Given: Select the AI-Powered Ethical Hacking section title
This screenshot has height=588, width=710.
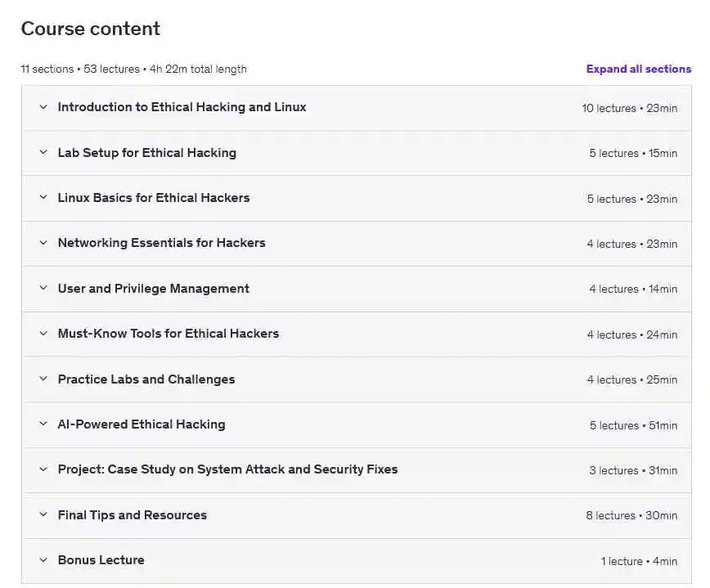Looking at the screenshot, I should tap(141, 424).
